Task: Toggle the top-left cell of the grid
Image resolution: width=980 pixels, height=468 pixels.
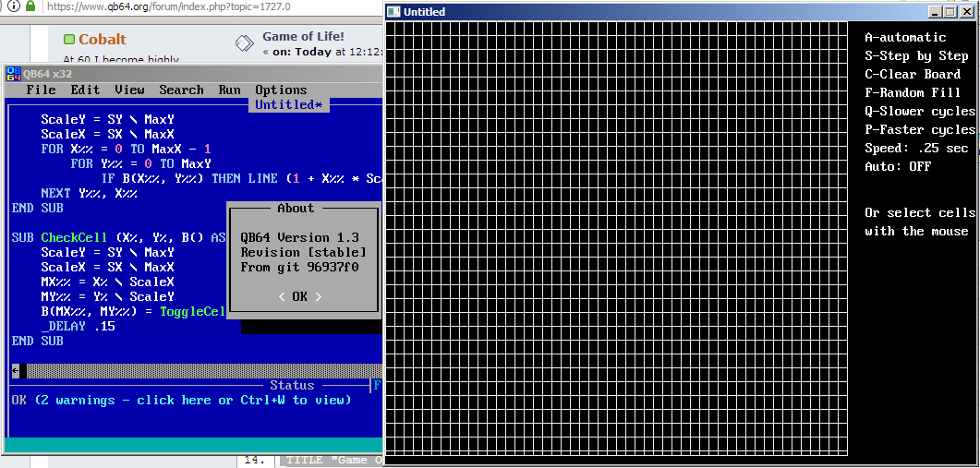Action: point(392,27)
